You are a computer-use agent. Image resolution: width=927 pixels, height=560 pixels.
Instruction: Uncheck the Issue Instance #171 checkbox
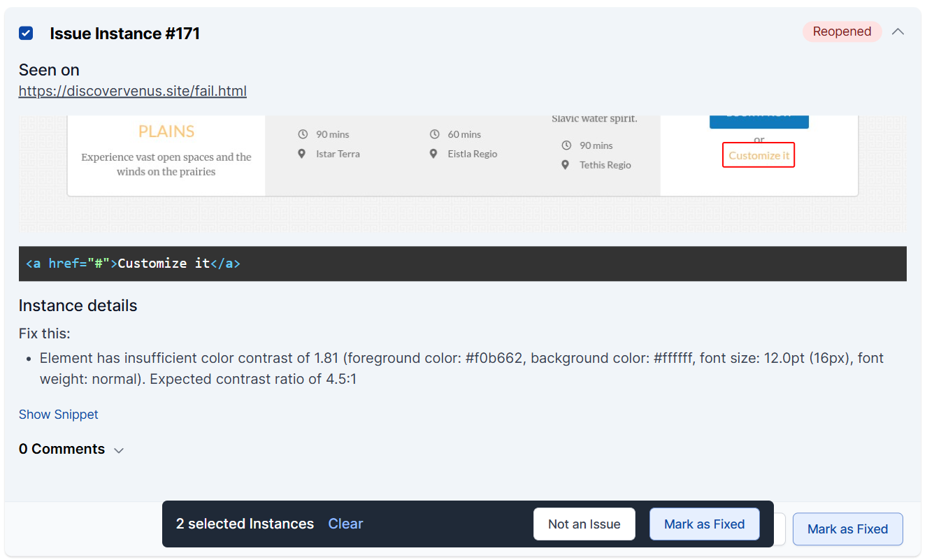(26, 33)
